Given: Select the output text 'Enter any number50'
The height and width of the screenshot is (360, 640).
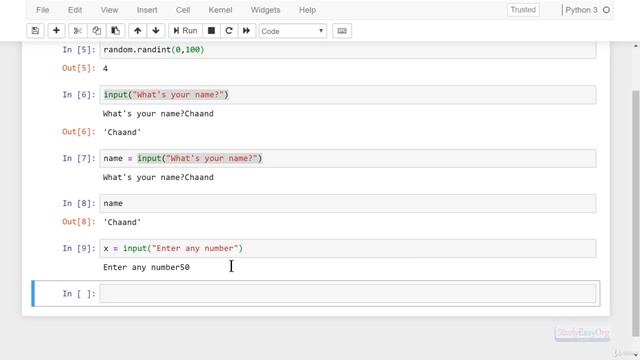Looking at the screenshot, I should [146, 267].
